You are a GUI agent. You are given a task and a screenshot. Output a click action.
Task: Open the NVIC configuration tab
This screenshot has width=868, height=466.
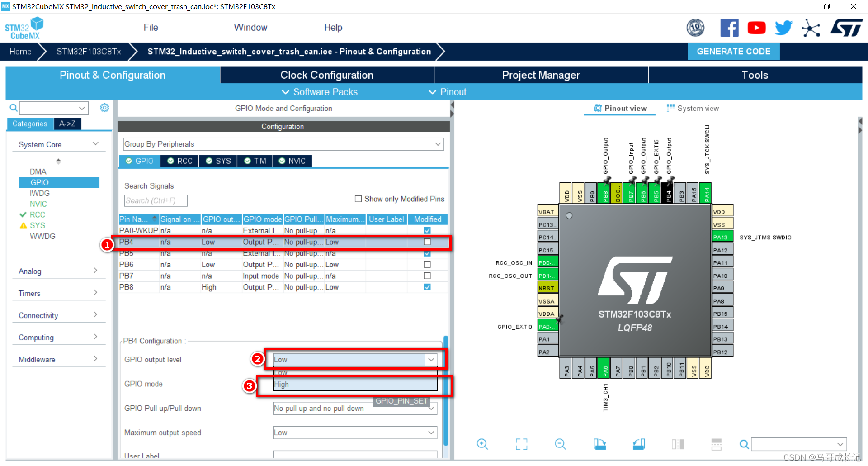(x=292, y=161)
